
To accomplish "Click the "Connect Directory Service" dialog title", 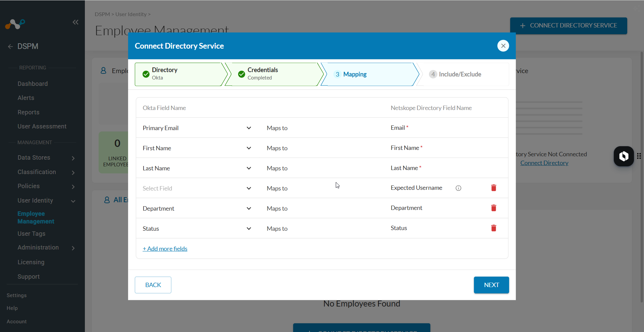I will point(179,46).
